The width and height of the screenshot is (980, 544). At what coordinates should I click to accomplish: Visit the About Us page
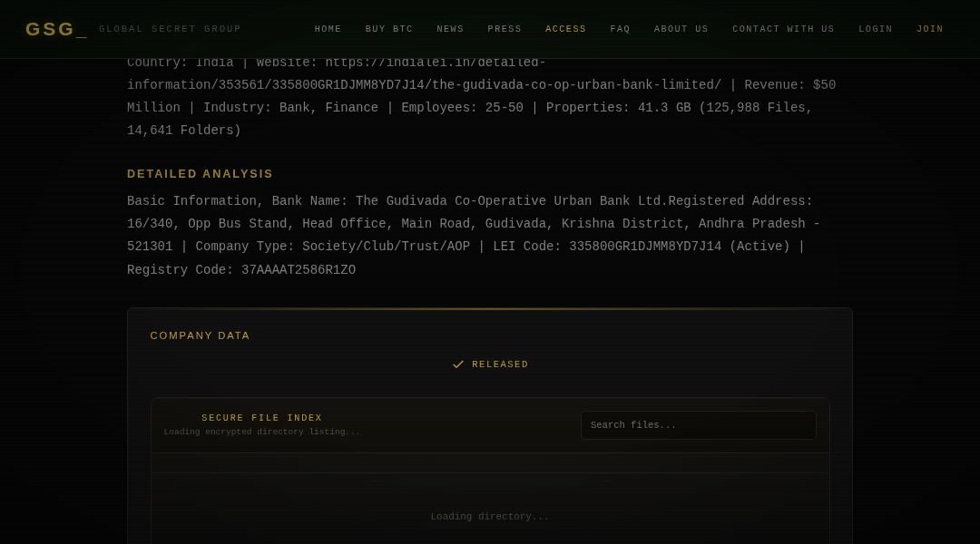681,29
